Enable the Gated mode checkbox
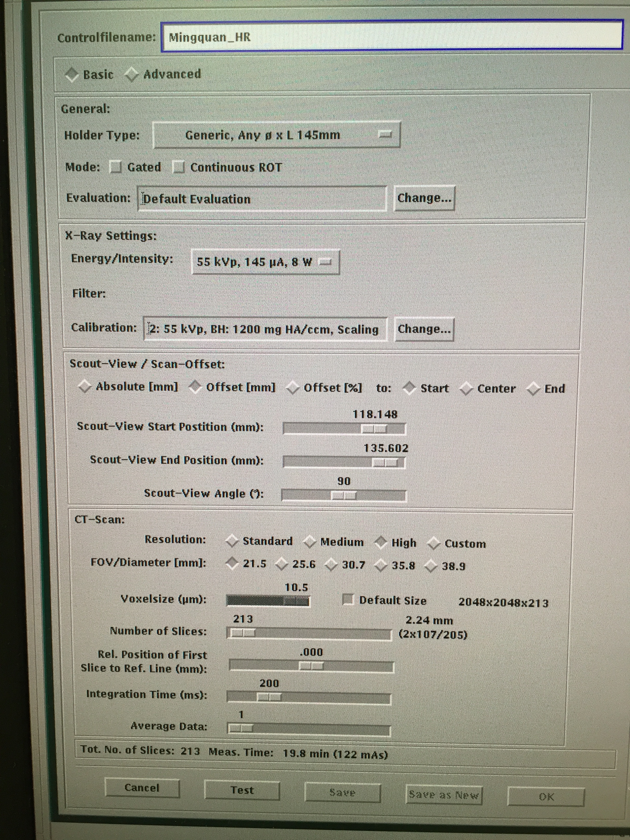 pyautogui.click(x=115, y=167)
